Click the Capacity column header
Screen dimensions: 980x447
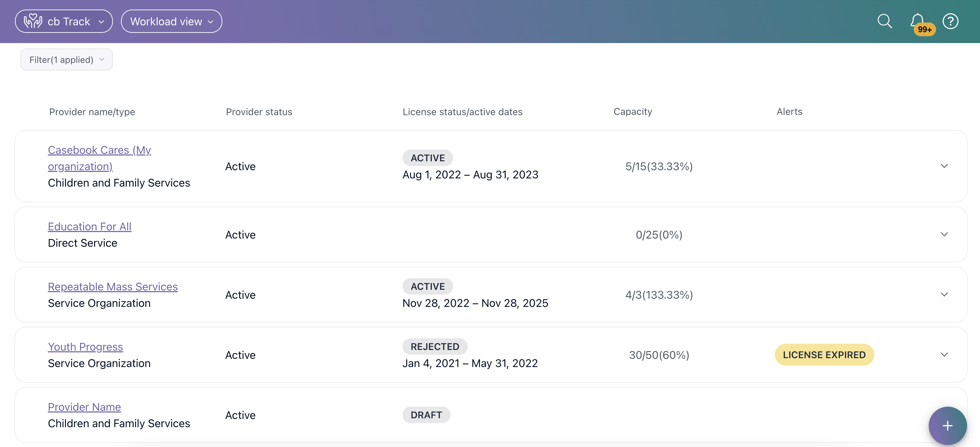tap(633, 111)
